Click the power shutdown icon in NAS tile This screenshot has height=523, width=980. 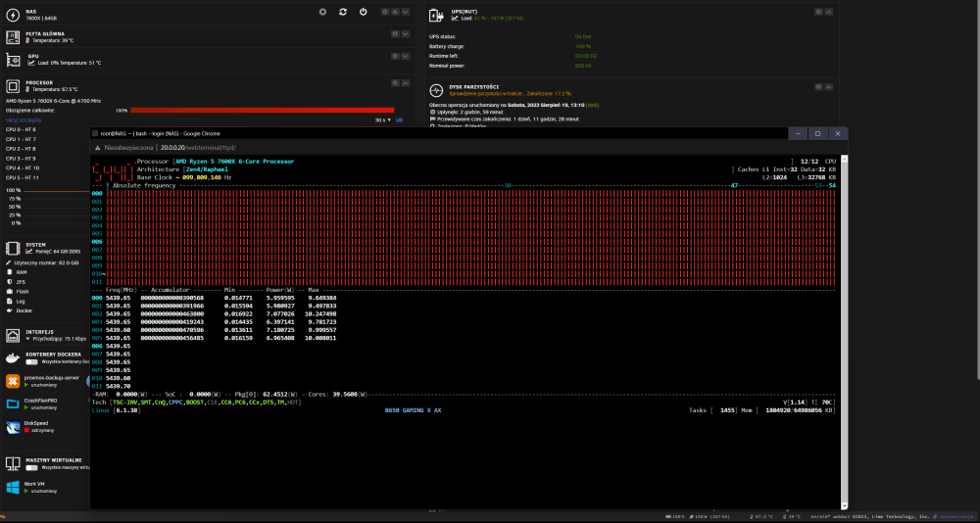(x=364, y=12)
